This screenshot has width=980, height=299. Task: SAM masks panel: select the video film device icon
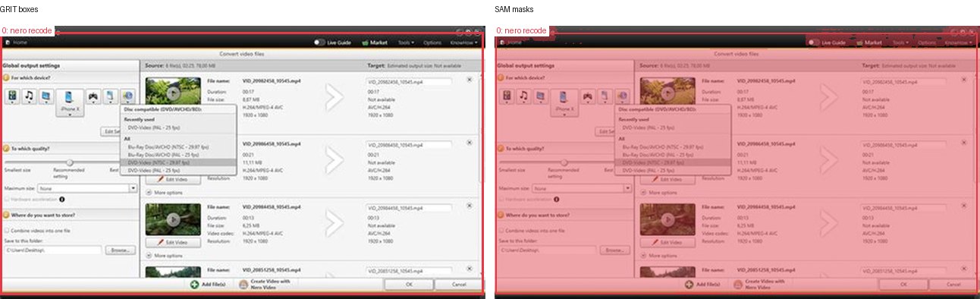point(507,96)
